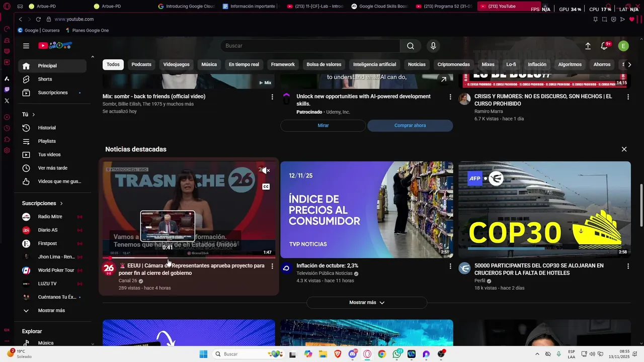644x362 pixels.
Task: Dismiss the Noticias destacadas section
Action: coord(624,149)
